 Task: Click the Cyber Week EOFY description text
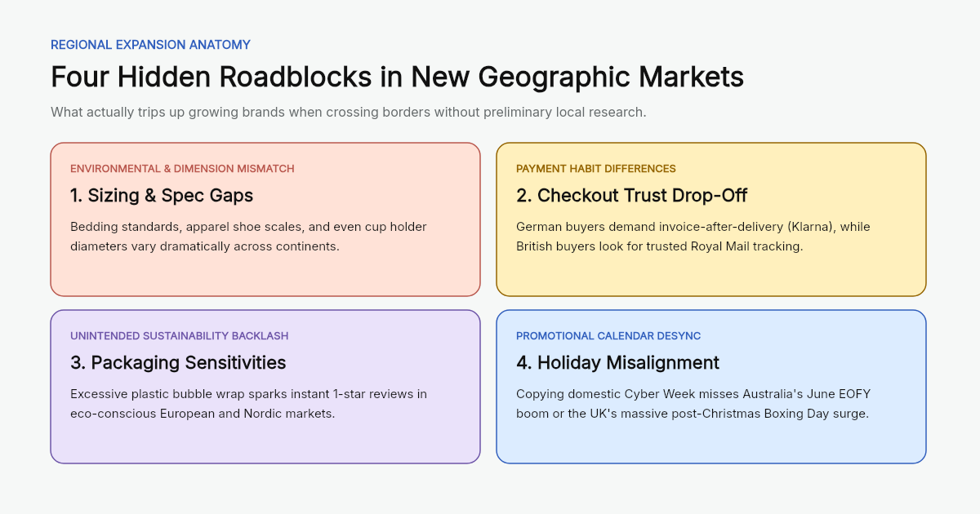pyautogui.click(x=693, y=404)
